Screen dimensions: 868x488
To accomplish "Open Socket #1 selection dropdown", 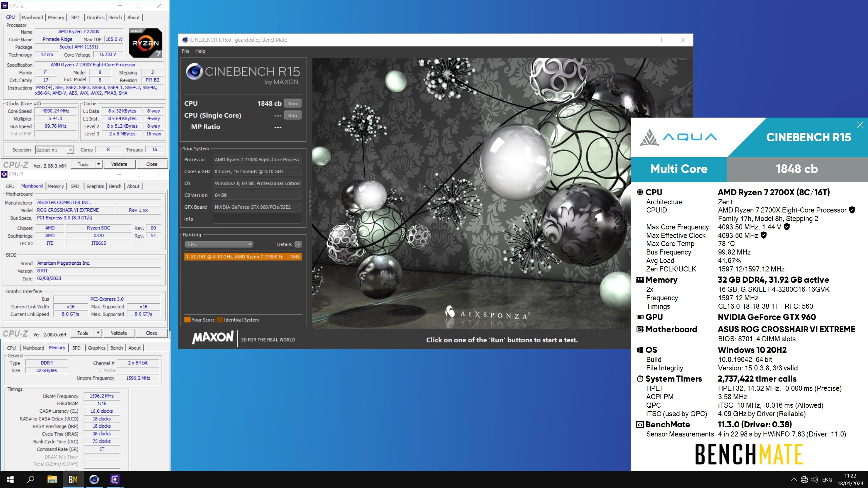I will [55, 150].
